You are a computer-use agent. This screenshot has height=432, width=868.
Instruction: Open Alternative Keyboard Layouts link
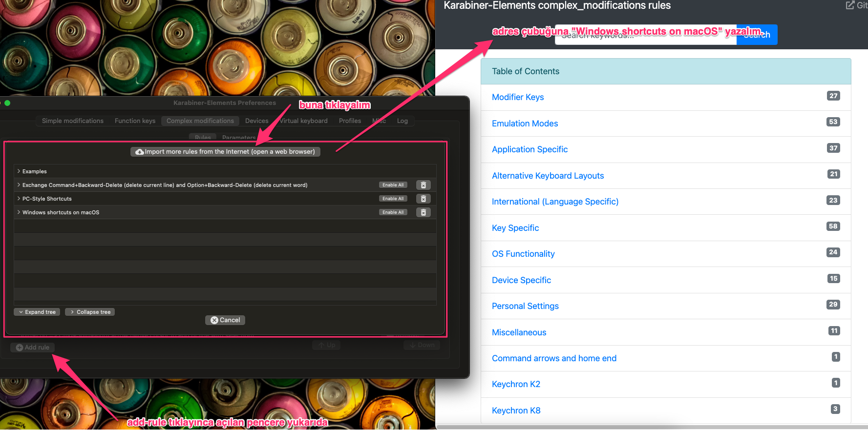coord(548,176)
